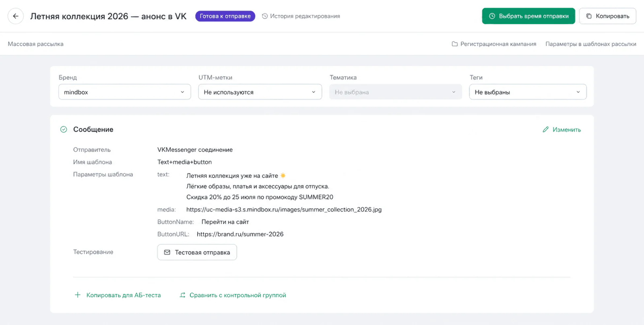Open the Тематика dropdown

coord(396,92)
